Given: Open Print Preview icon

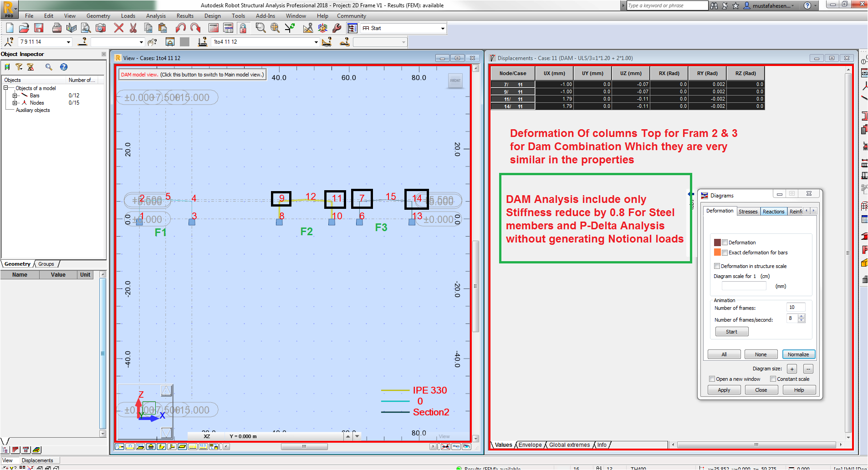Looking at the screenshot, I should (86, 28).
